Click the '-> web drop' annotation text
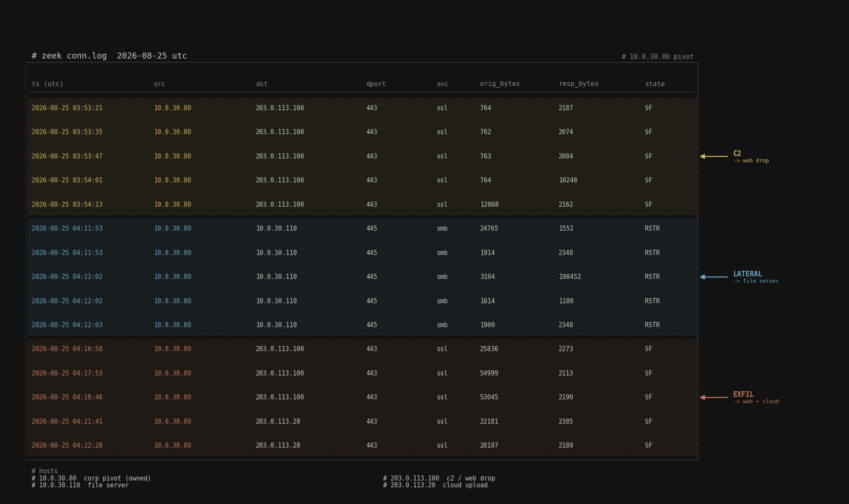849x504 pixels. 751,161
